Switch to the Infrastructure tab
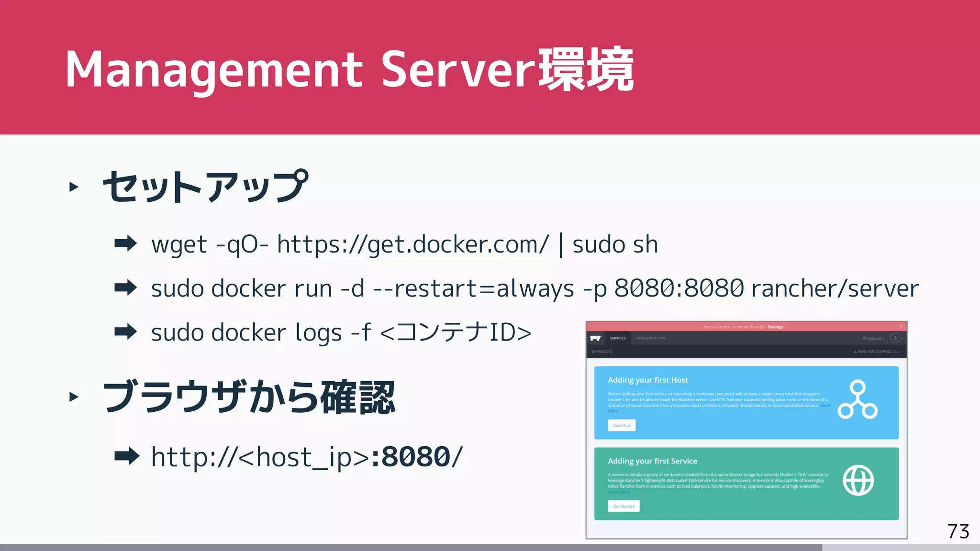 651,338
